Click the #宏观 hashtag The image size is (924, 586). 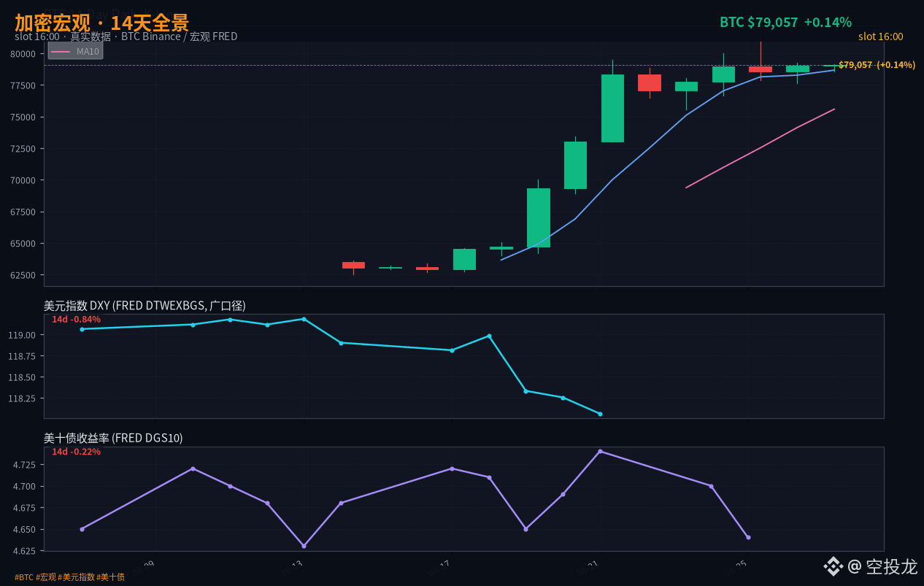point(47,577)
